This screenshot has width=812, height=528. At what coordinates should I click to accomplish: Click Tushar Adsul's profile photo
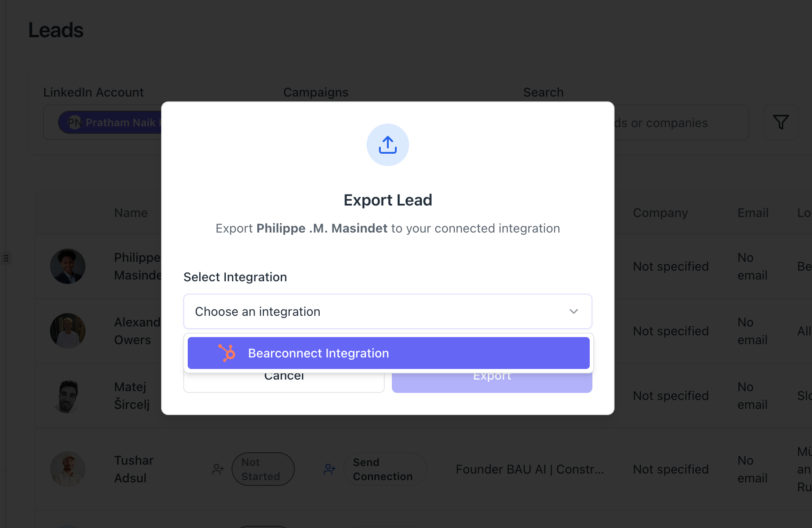click(68, 469)
